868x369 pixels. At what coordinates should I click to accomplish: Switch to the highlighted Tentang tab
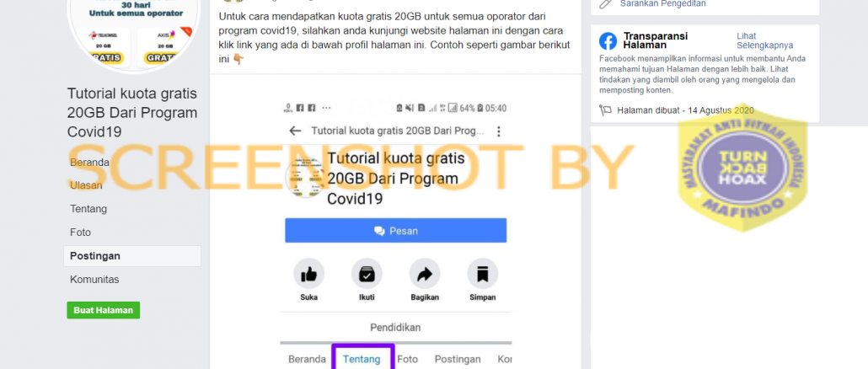point(362,359)
